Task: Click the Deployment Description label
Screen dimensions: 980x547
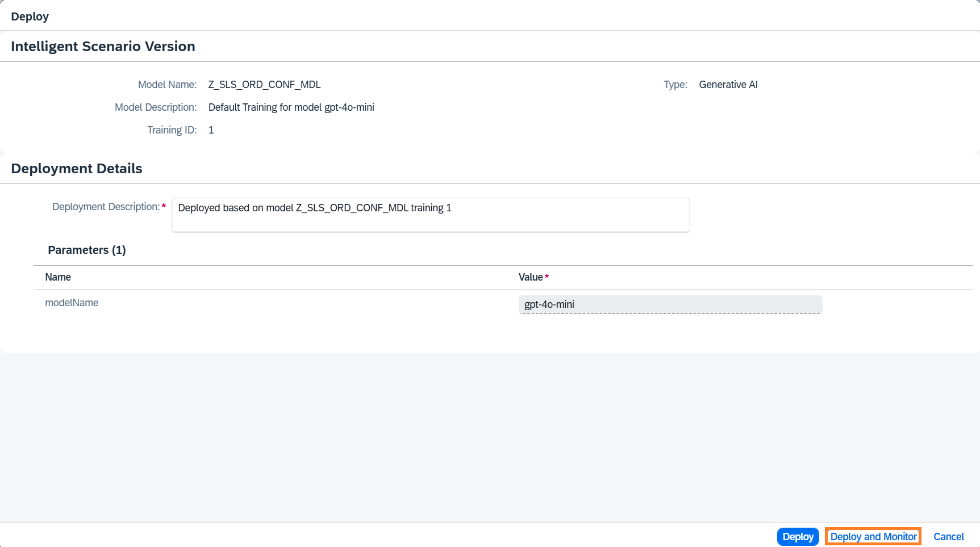Action: [106, 207]
